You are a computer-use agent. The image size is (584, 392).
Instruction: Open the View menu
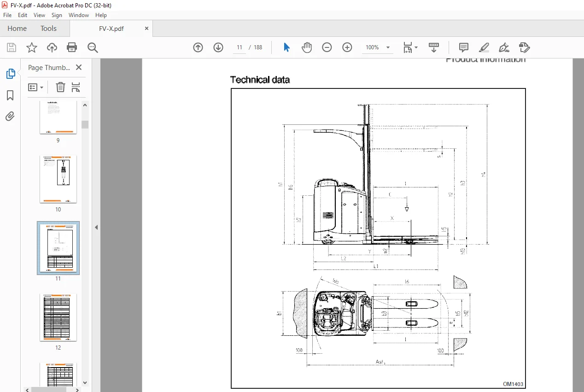click(40, 15)
